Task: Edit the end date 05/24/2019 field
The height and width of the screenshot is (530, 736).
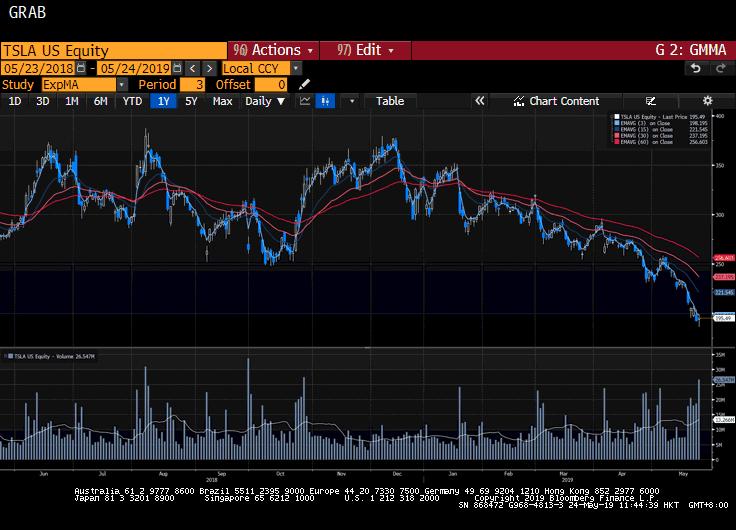Action: [135, 69]
